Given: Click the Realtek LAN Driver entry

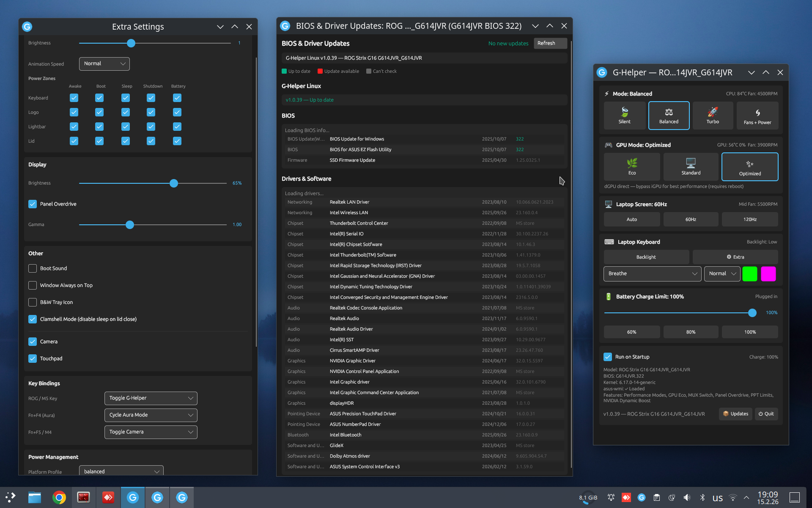Looking at the screenshot, I should [x=349, y=202].
